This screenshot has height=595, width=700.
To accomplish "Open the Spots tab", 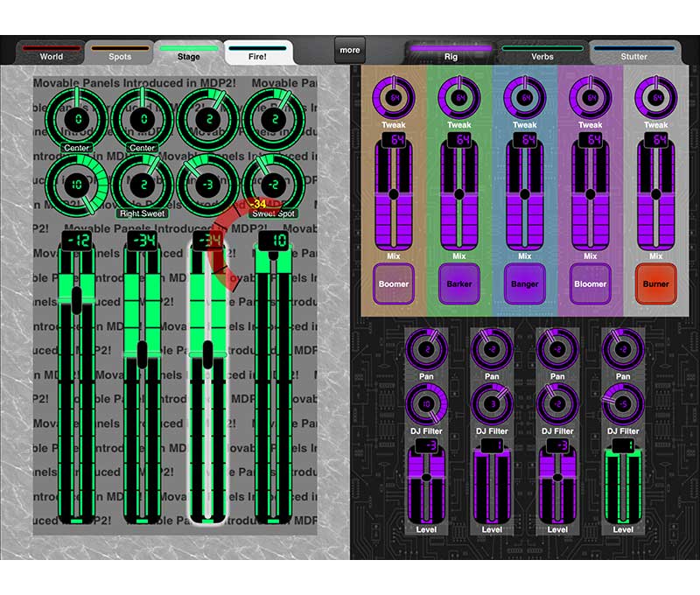I will click(x=120, y=52).
